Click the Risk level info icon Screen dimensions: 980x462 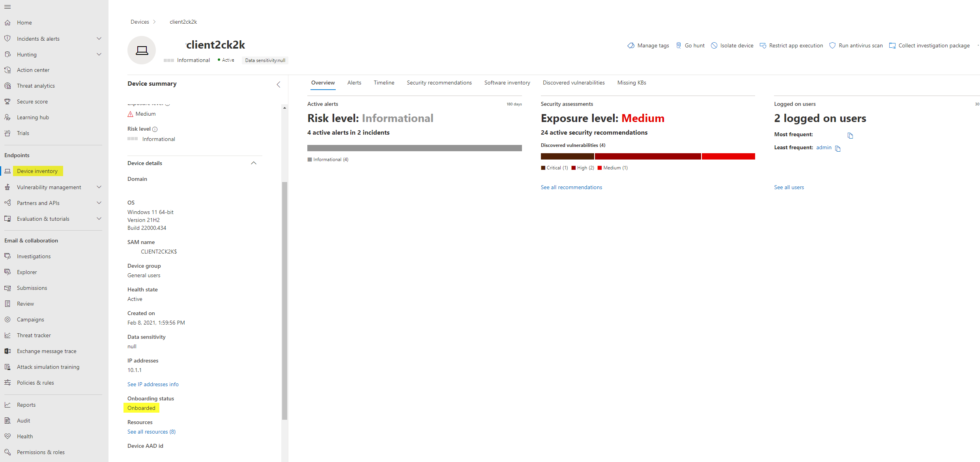tap(155, 129)
